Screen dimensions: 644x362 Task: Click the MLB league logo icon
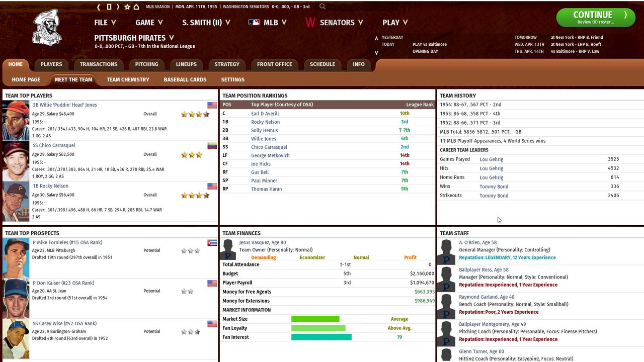(x=254, y=23)
